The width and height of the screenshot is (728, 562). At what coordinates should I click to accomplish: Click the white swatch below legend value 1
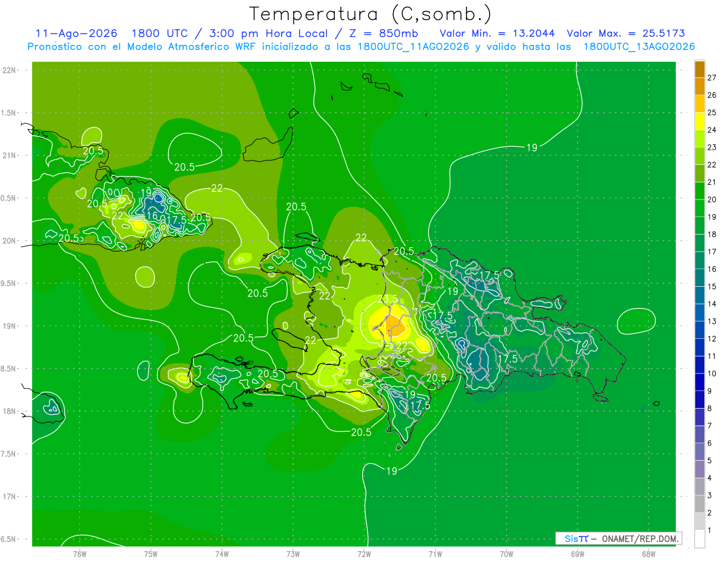pos(699,539)
